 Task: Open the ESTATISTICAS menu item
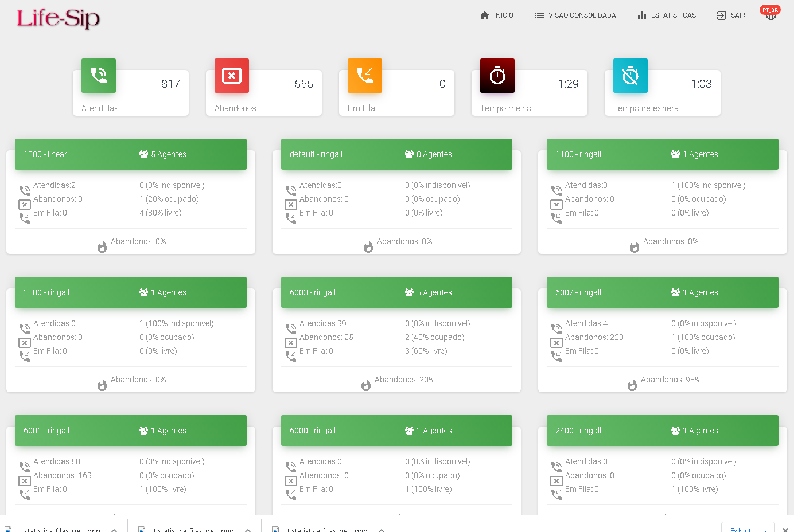[667, 15]
